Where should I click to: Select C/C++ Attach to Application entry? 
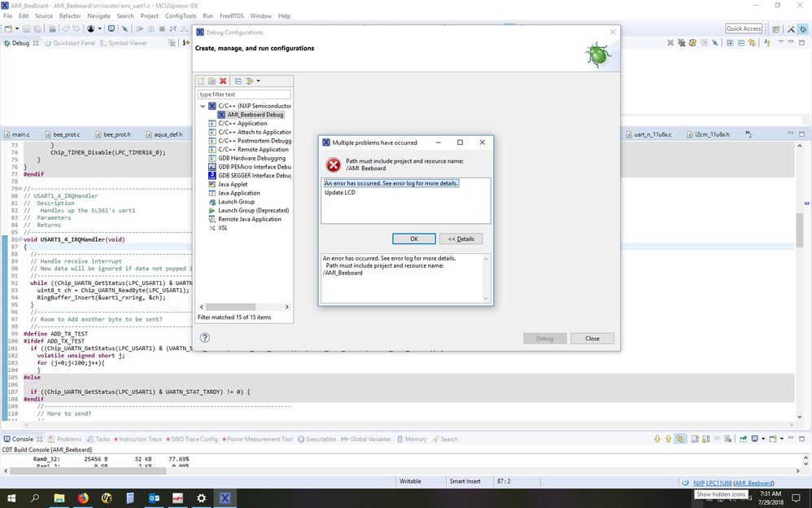pos(250,132)
